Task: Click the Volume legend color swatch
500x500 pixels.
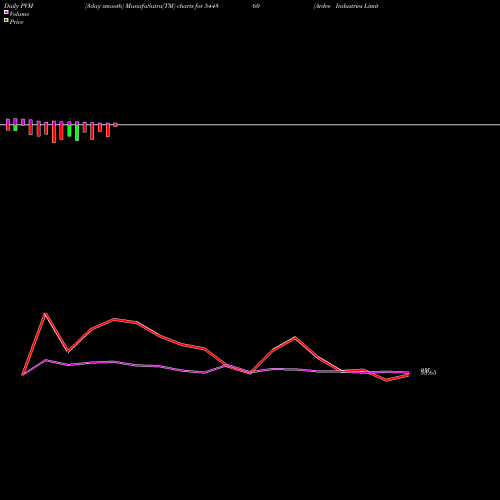Action: (6, 12)
